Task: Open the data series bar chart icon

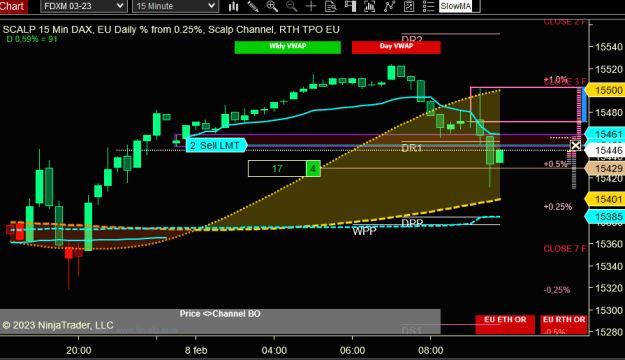Action: click(x=369, y=6)
